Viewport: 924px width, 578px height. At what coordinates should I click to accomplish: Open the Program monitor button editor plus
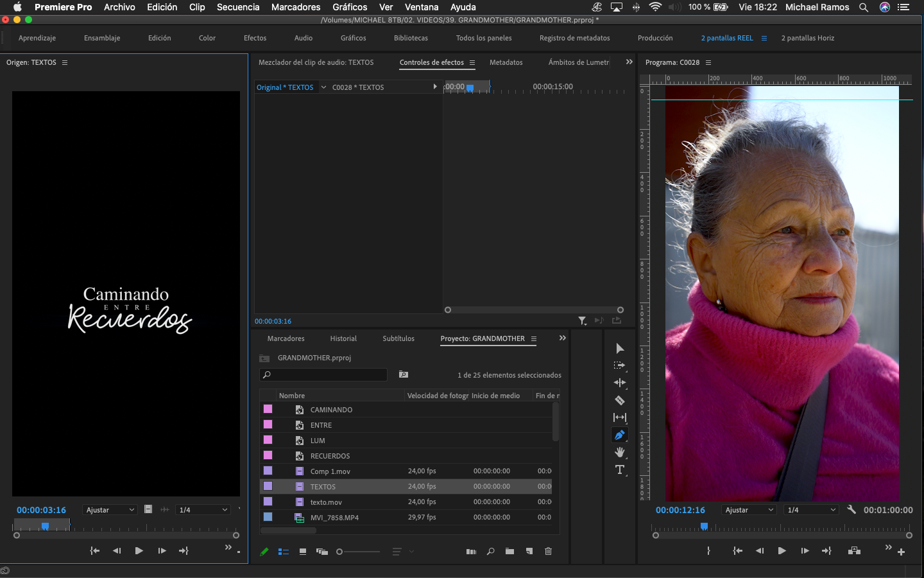click(901, 552)
